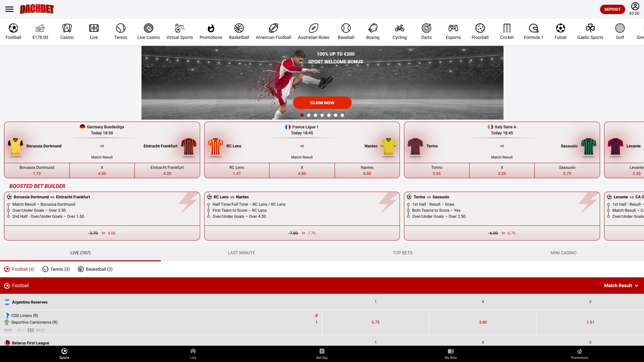The image size is (644, 362).
Task: Select Gaelic Sports
Action: click(x=590, y=32)
